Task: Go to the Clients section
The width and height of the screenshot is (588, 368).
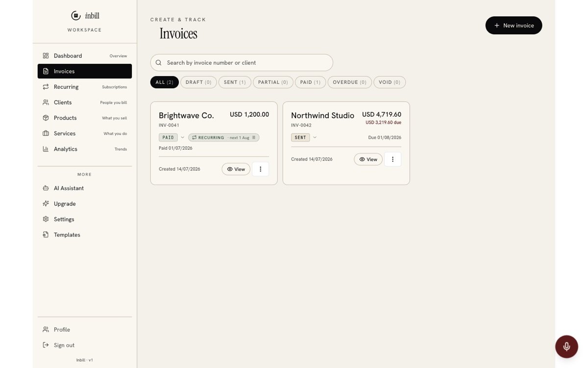Action: (x=85, y=103)
